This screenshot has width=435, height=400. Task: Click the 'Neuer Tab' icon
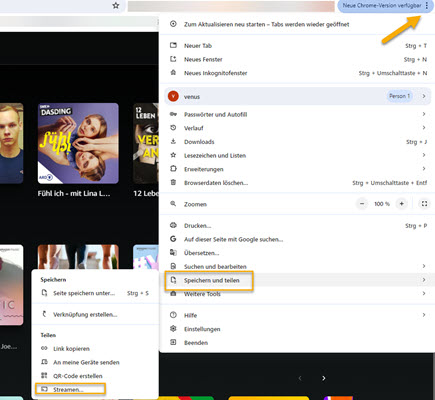173,45
